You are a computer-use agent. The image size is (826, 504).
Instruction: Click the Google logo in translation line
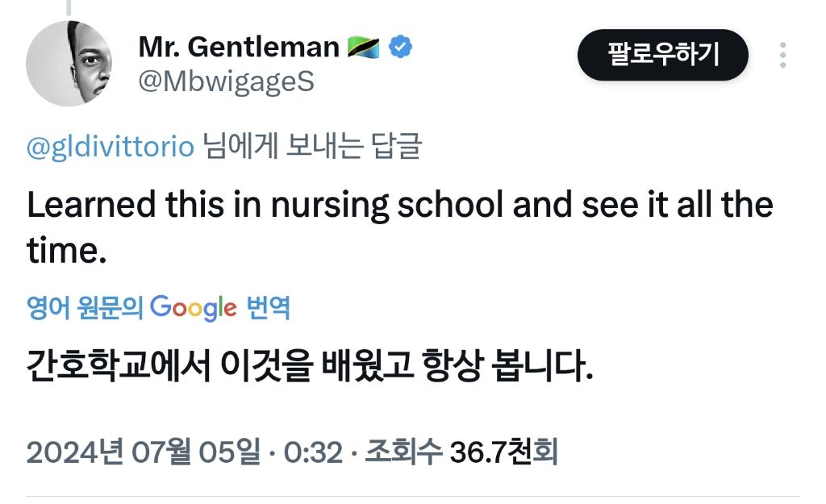pyautogui.click(x=194, y=307)
